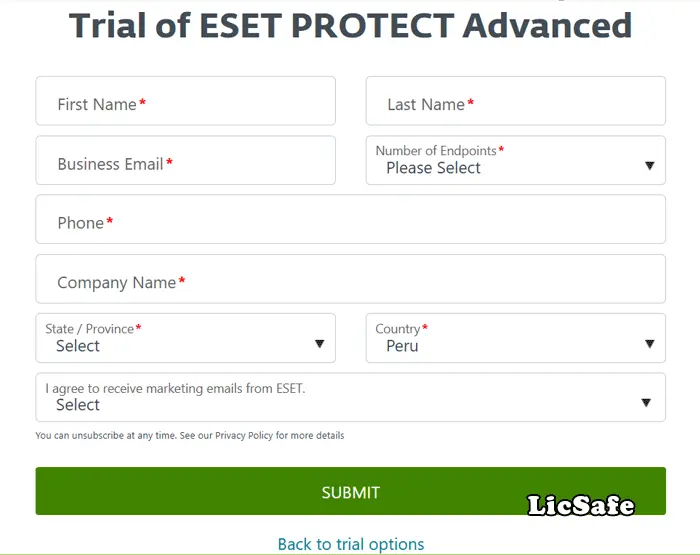Click into the Last Name field
Viewport: 700px width, 555px height.
click(515, 102)
